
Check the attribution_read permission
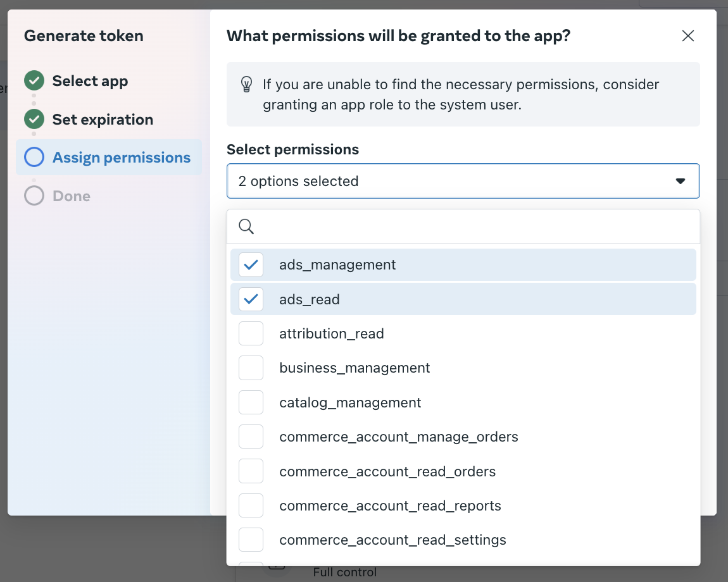click(251, 333)
